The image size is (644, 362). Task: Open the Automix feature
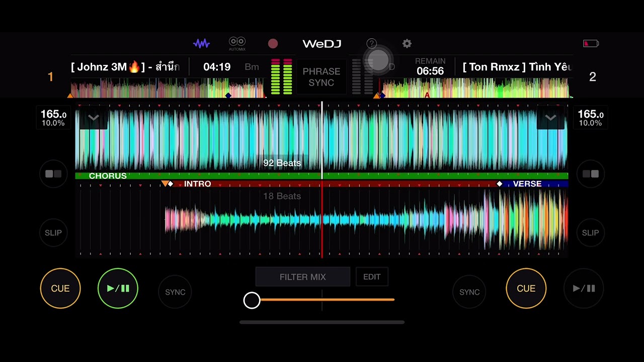(237, 44)
